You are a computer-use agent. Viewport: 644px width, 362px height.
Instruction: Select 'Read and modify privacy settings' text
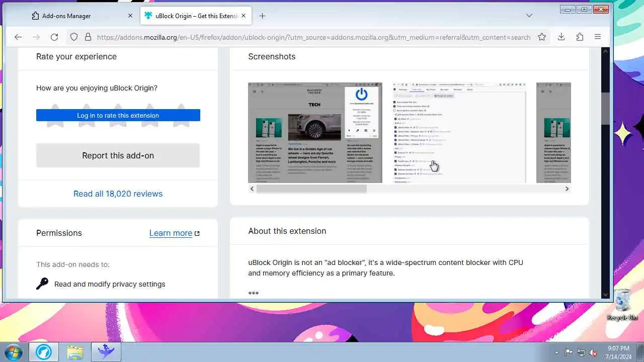[x=110, y=284]
